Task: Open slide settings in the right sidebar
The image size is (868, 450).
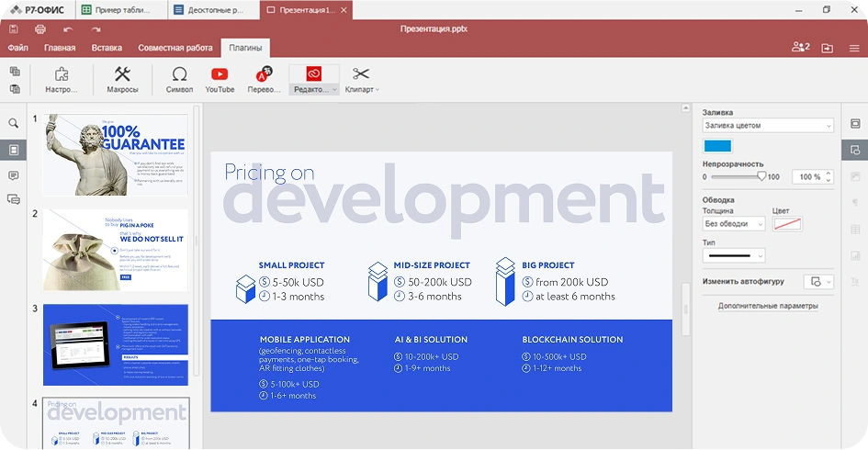Action: (854, 123)
